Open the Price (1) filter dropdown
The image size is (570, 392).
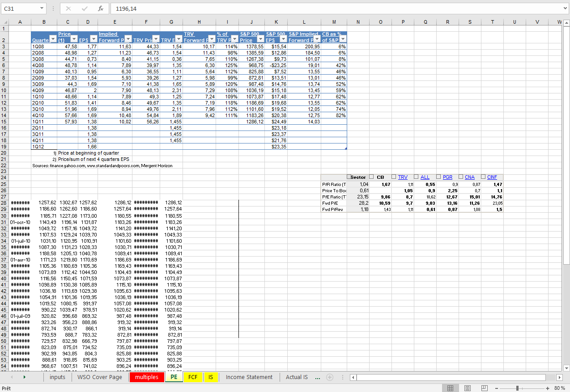coord(74,40)
